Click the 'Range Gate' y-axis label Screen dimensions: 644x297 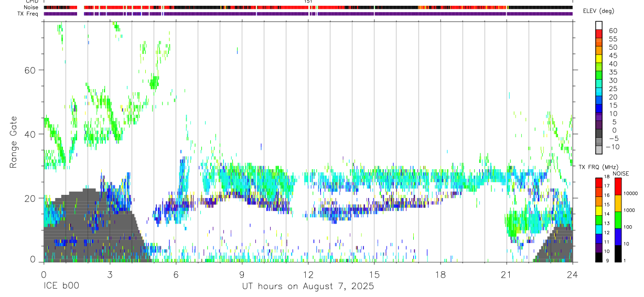point(13,142)
